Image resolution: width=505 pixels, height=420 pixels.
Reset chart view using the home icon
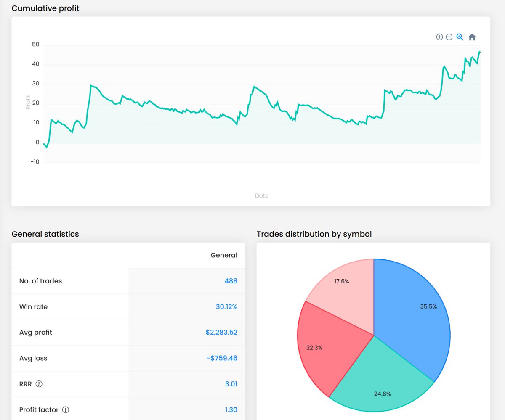coord(472,37)
